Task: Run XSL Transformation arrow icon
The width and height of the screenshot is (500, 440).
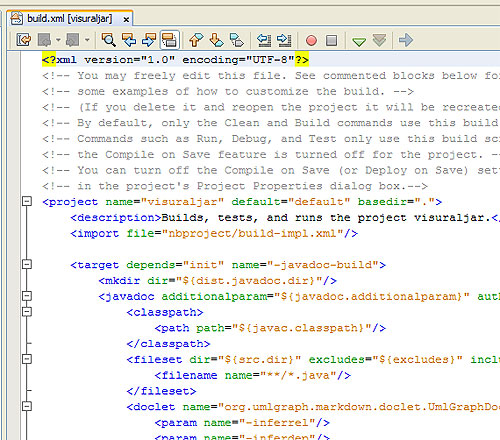Action: click(x=406, y=40)
